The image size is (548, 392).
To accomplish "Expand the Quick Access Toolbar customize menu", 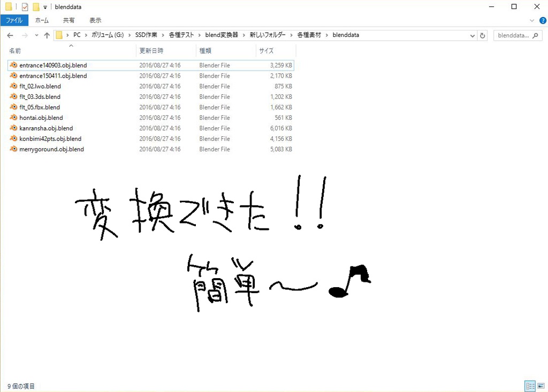I will (x=44, y=6).
